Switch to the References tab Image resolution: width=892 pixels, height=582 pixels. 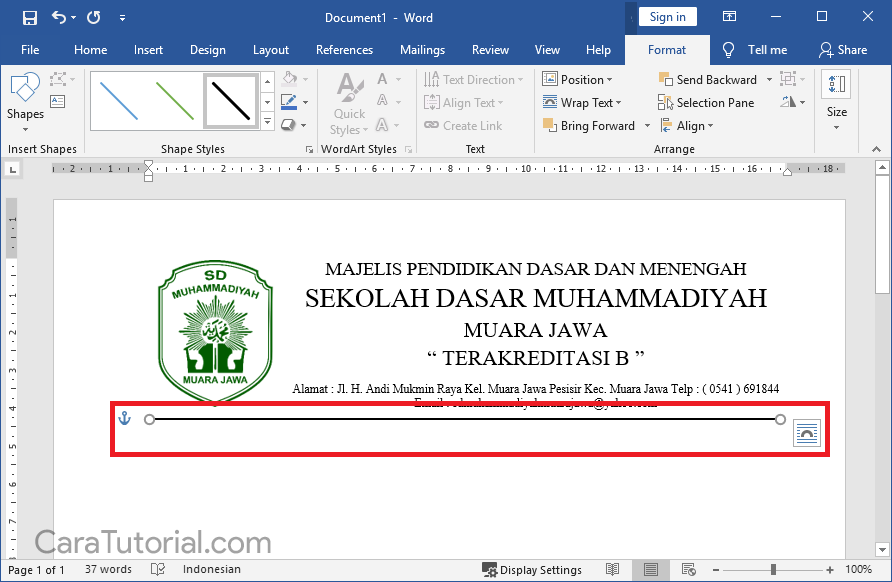[344, 50]
